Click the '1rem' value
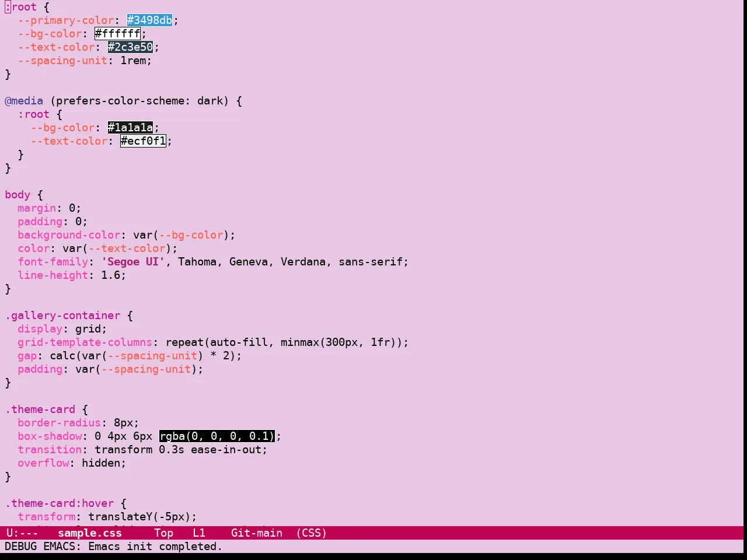Image resolution: width=747 pixels, height=560 pixels. tap(133, 61)
